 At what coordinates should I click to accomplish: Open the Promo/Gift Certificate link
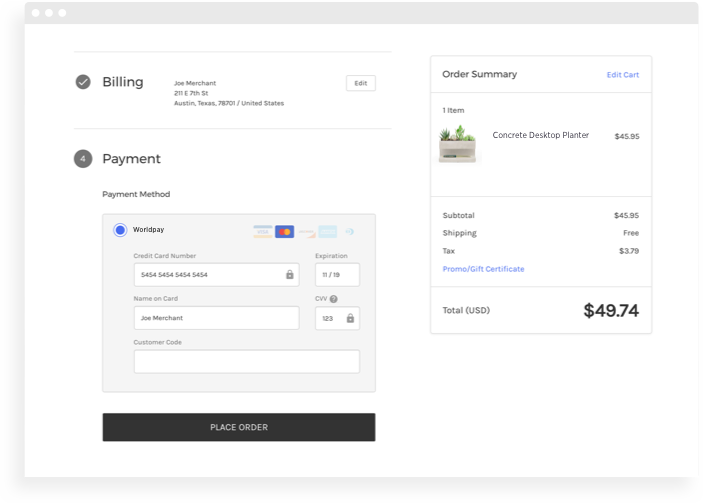pos(483,269)
